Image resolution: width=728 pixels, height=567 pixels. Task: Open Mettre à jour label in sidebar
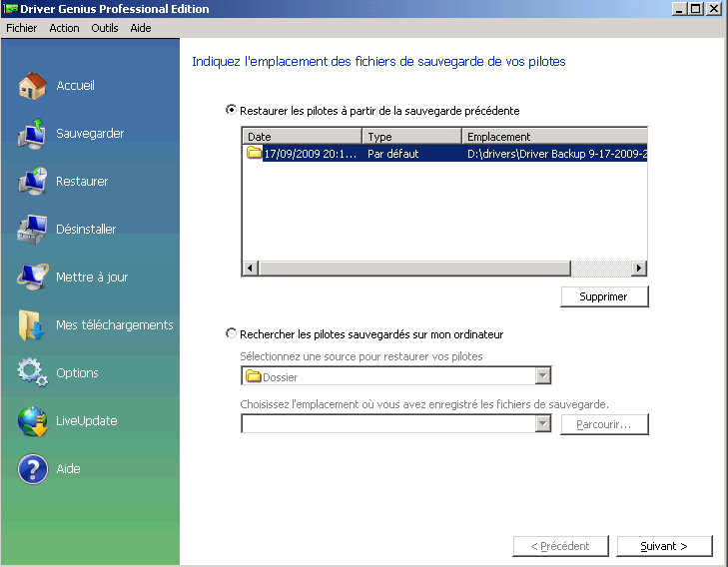click(92, 277)
